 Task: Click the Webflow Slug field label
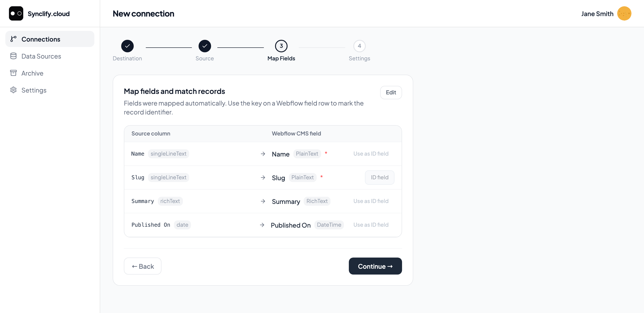coord(278,178)
